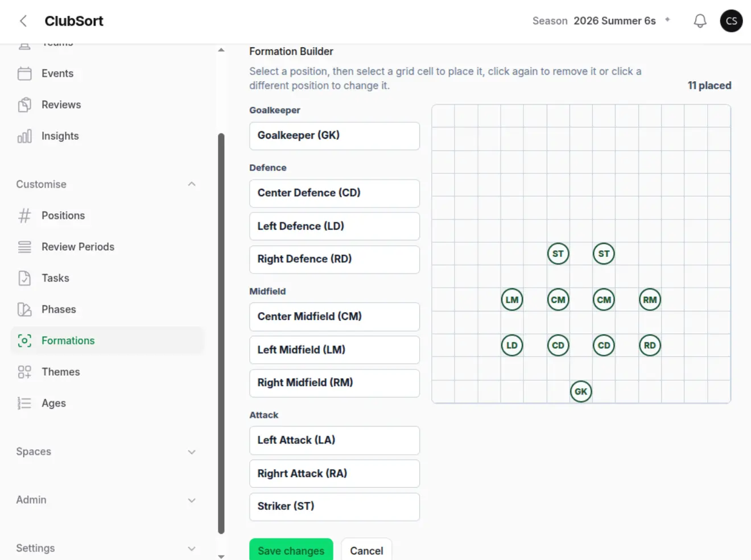Select Right Midfield (RM) position
The image size is (751, 560).
(x=335, y=383)
